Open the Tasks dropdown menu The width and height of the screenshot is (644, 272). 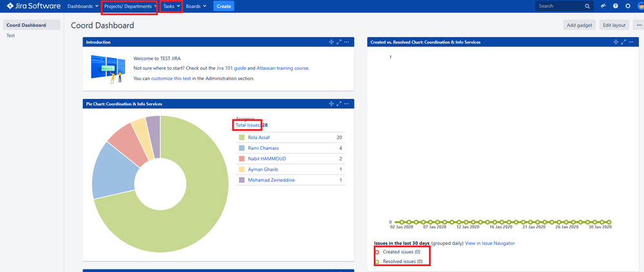(171, 6)
